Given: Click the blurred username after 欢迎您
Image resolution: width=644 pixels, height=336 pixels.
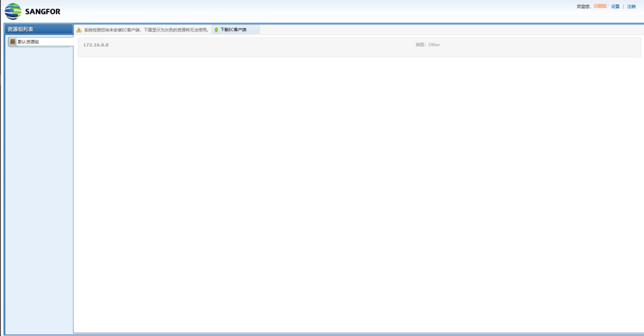Looking at the screenshot, I should 600,7.
